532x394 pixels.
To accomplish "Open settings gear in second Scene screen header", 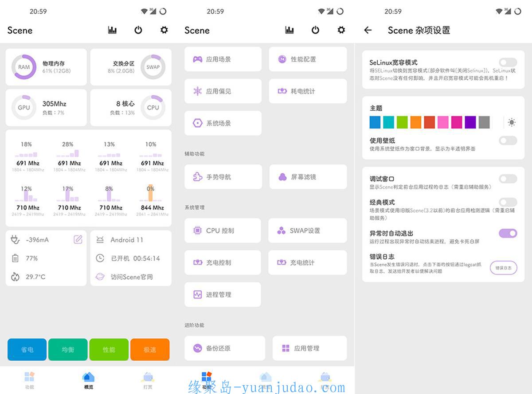I will point(341,30).
